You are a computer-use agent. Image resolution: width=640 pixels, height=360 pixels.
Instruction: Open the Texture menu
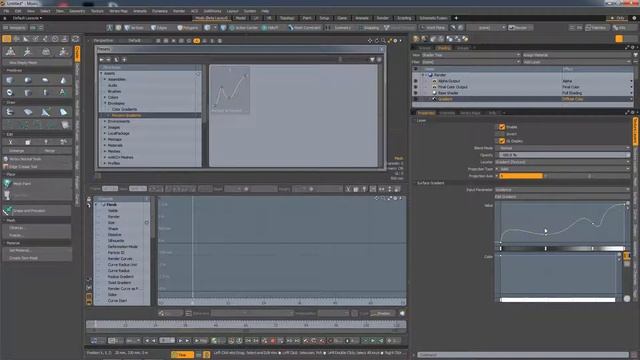(x=97, y=11)
